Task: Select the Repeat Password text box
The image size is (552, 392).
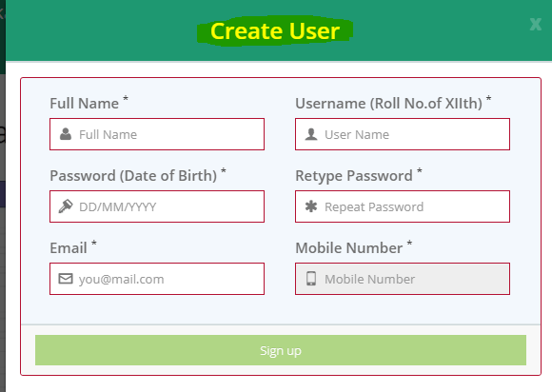Action: 403,206
